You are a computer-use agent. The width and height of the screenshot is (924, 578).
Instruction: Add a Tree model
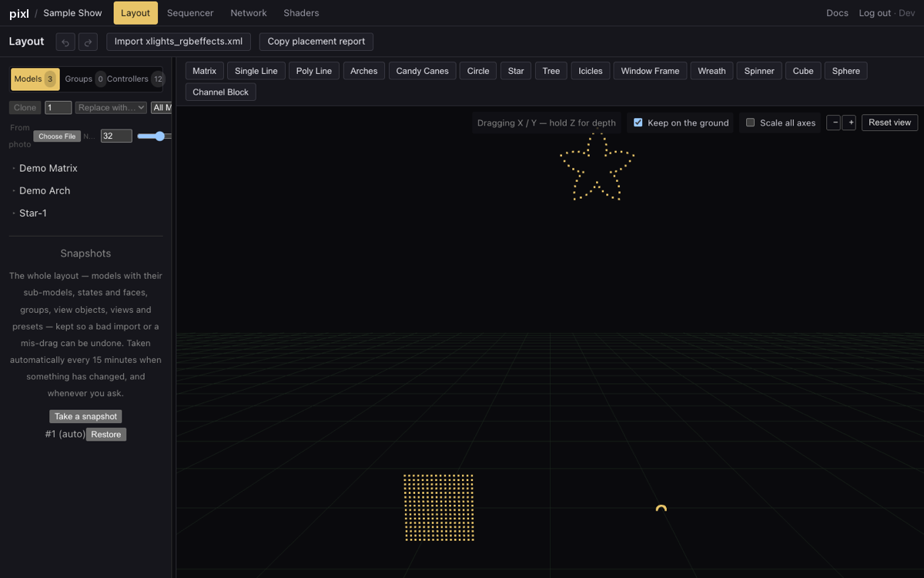[551, 71]
